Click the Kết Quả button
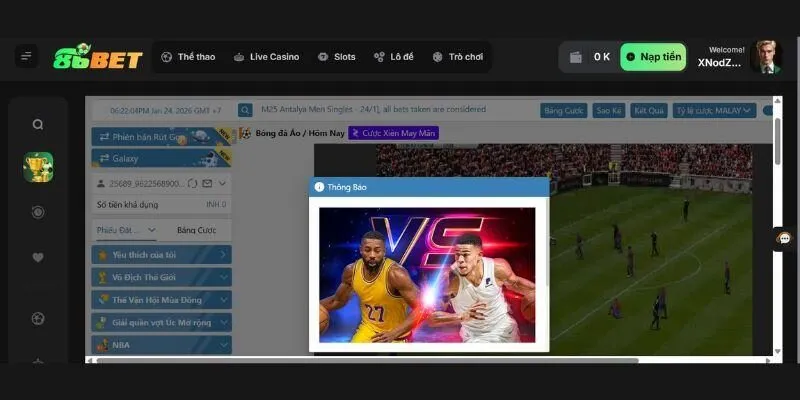The height and width of the screenshot is (400, 800). (650, 111)
